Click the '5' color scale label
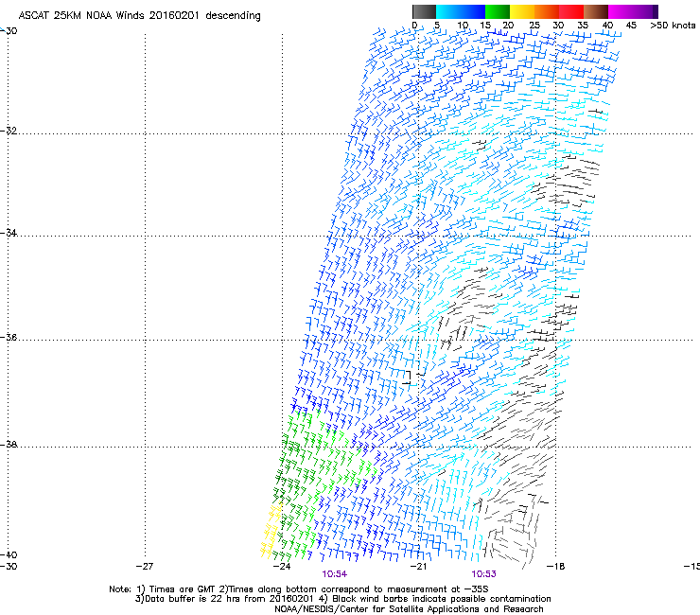The height and width of the screenshot is (615, 700). pos(437,26)
